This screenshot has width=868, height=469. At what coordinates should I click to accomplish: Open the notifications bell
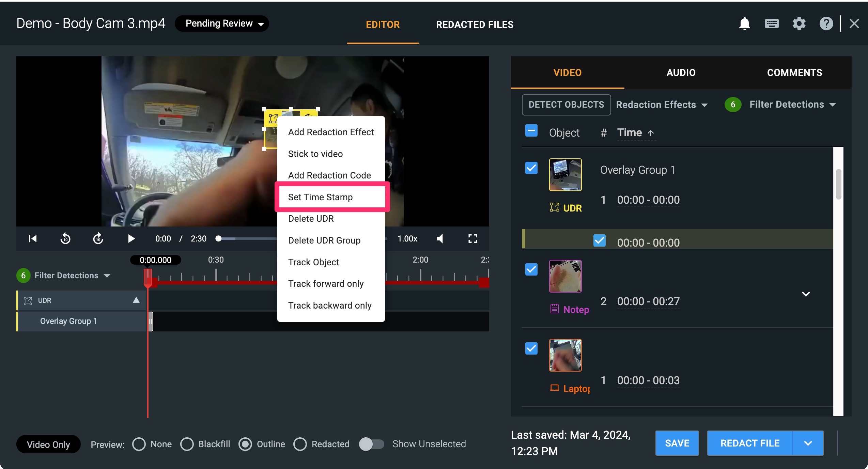coord(744,24)
